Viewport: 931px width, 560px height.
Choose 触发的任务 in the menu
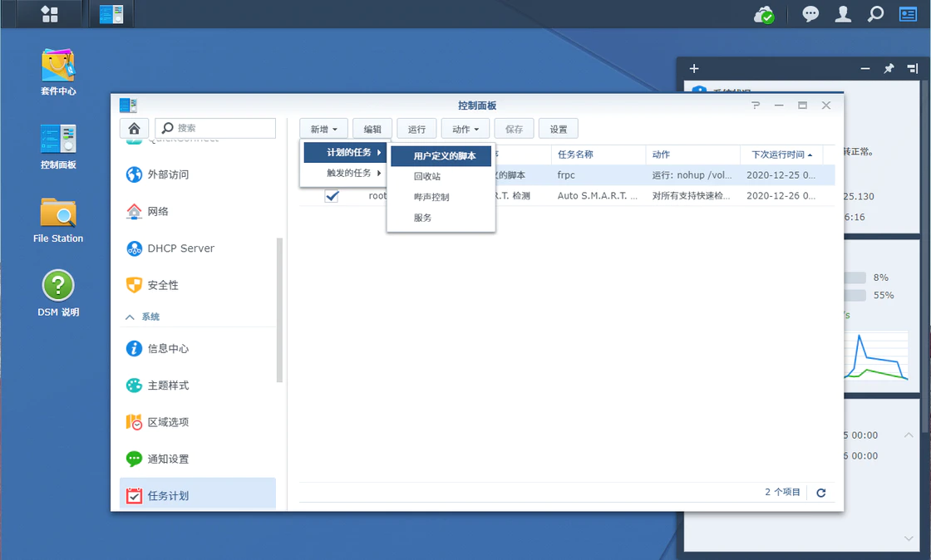coord(348,174)
